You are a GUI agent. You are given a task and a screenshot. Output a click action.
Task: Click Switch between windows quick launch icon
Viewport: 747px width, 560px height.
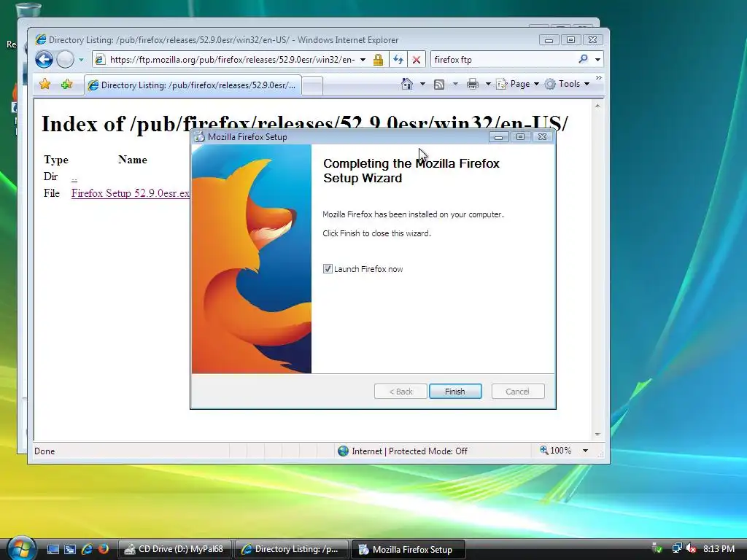pyautogui.click(x=70, y=550)
